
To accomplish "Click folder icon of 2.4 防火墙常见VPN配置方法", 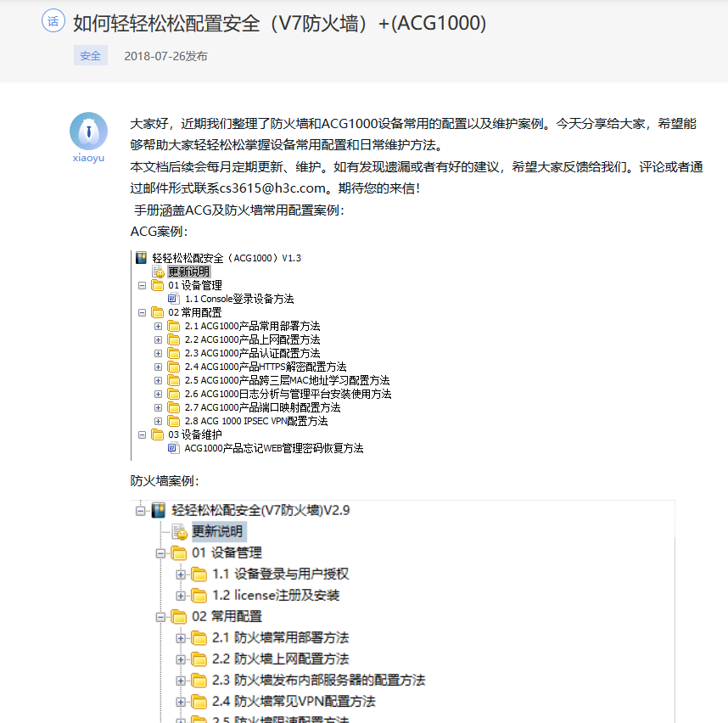I will tap(199, 702).
